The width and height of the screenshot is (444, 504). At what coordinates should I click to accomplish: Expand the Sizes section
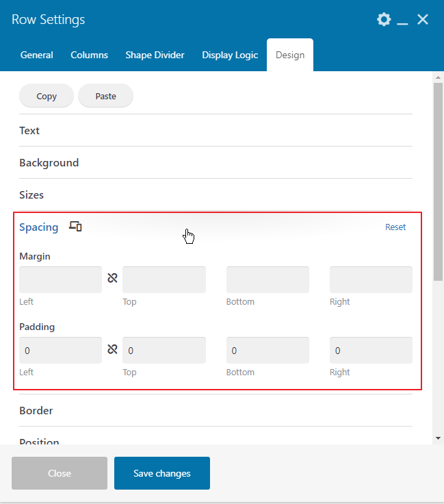[216, 194]
